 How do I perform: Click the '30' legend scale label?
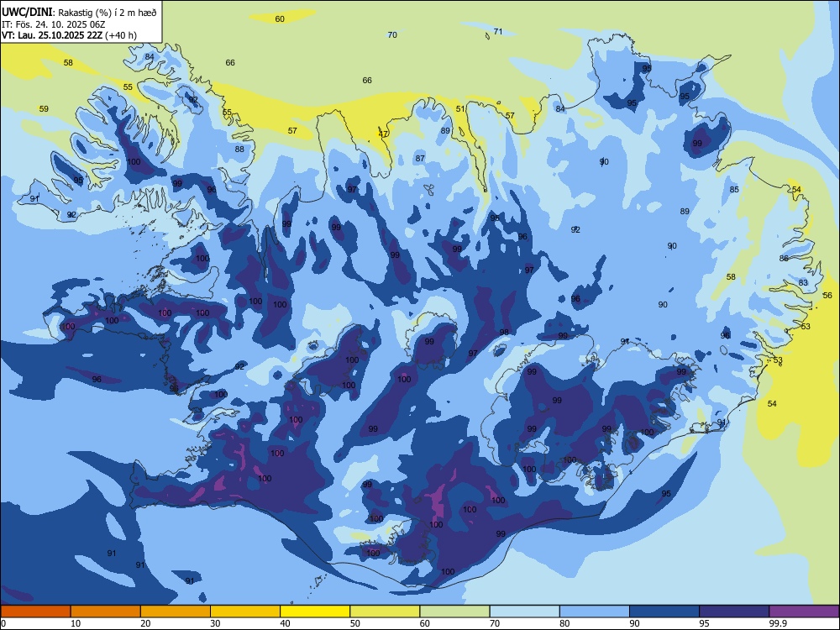tap(215, 623)
